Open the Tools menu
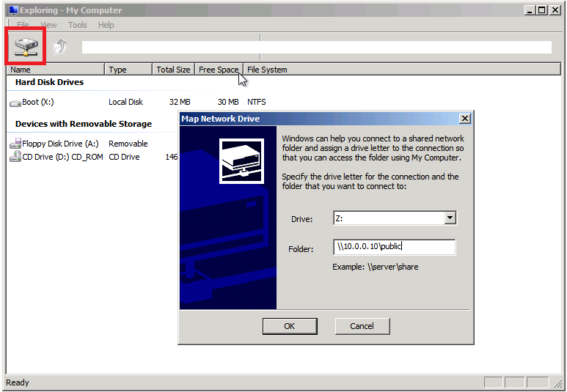567x392 pixels. 77,25
